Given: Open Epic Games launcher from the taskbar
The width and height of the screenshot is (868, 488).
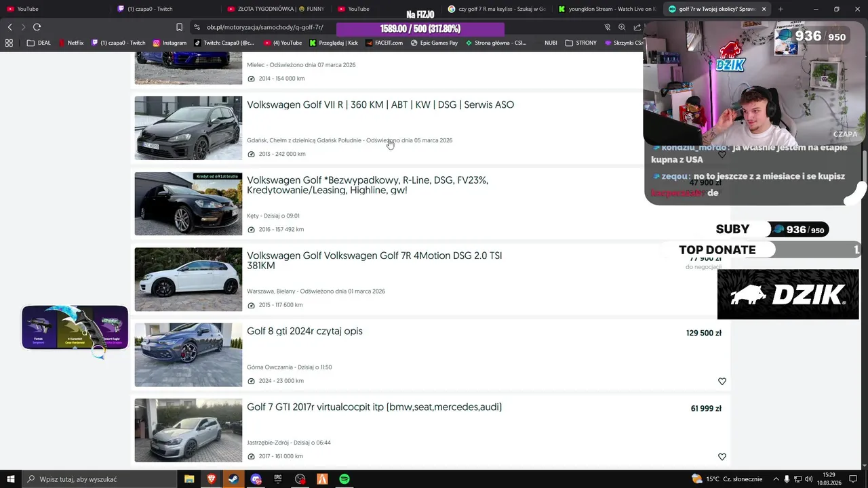Looking at the screenshot, I should 278,479.
